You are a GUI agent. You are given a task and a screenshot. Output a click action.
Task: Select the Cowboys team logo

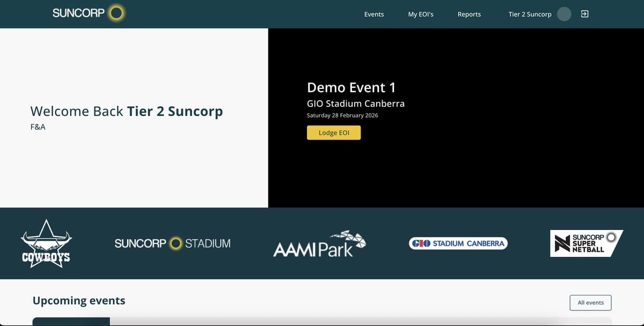pyautogui.click(x=46, y=243)
